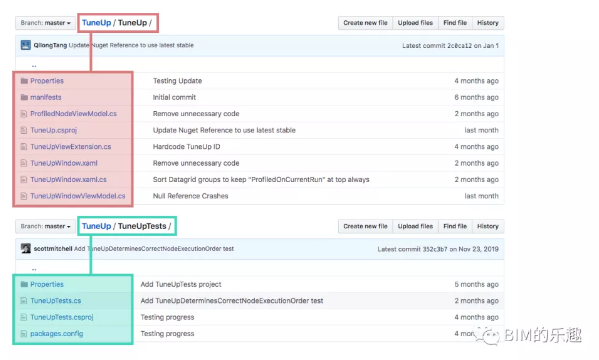Open TuneUpViewExtension.cs file
599x360 pixels.
(71, 146)
